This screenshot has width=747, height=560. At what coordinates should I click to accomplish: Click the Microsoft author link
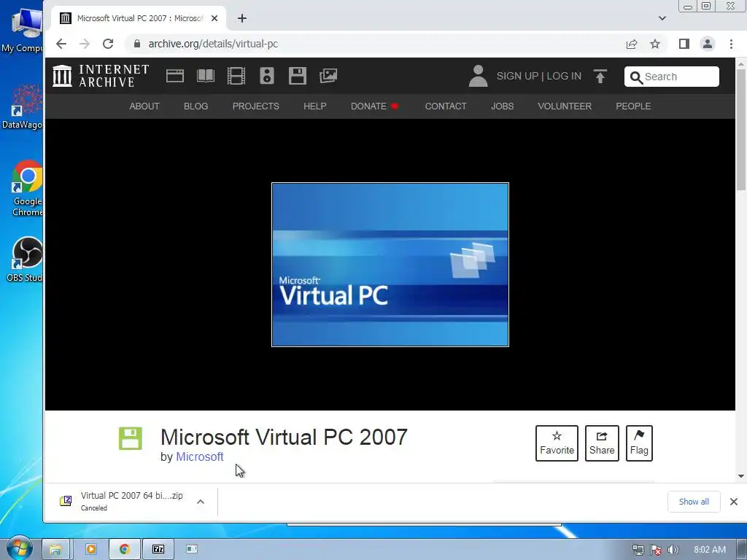(200, 456)
